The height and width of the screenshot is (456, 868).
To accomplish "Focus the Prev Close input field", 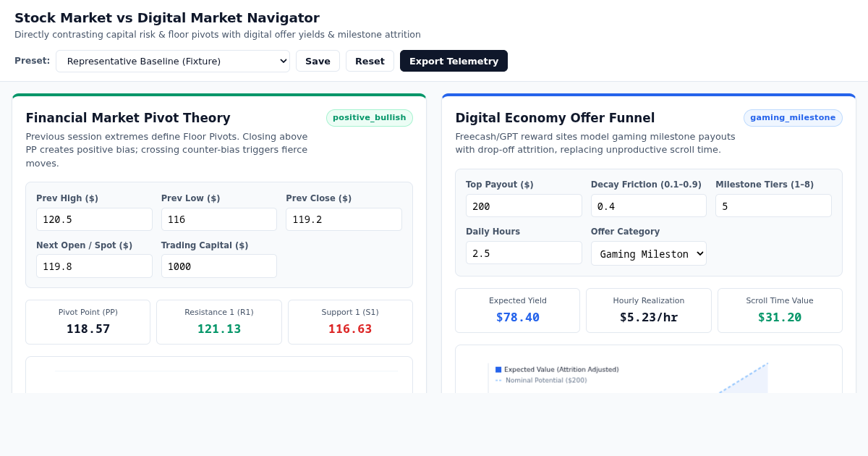I will 344,219.
